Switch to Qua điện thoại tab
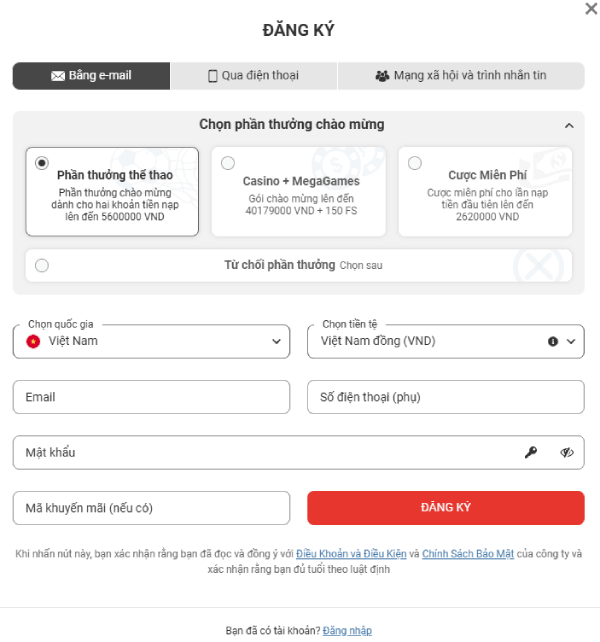 pyautogui.click(x=254, y=76)
